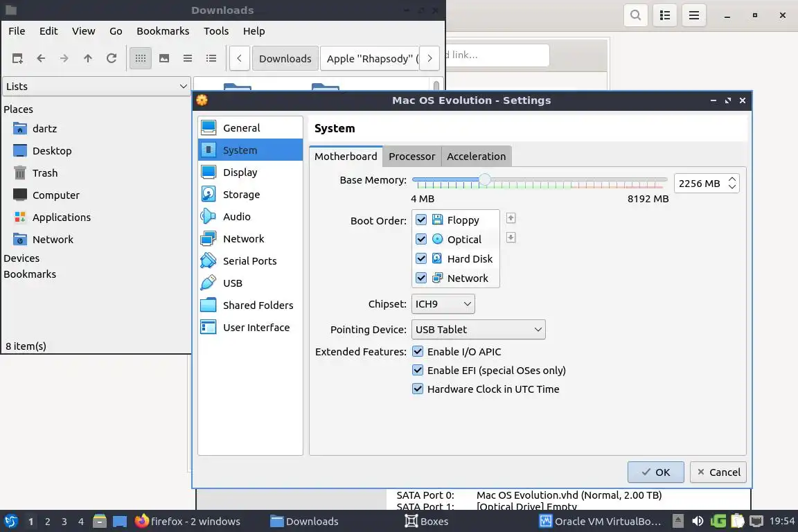Screen dimensions: 798x532
Task: Open User Interface settings category
Action: pos(250,328)
